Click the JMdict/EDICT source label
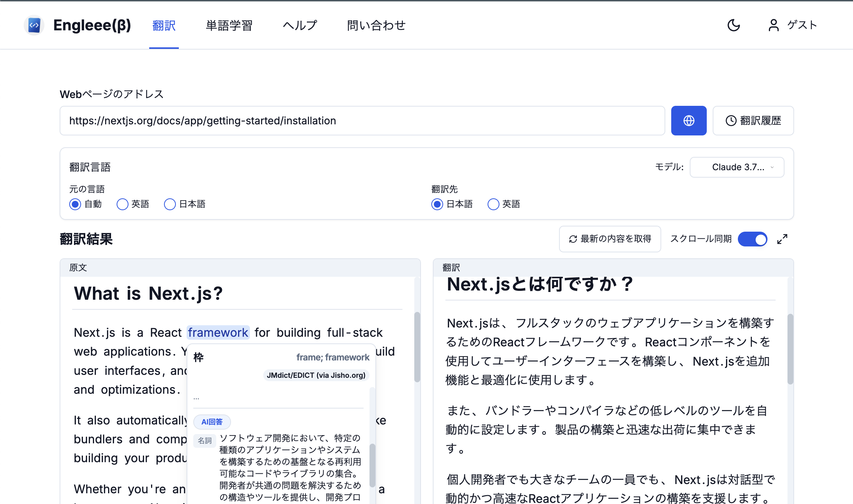Screen dimensions: 853x504 (x=316, y=375)
